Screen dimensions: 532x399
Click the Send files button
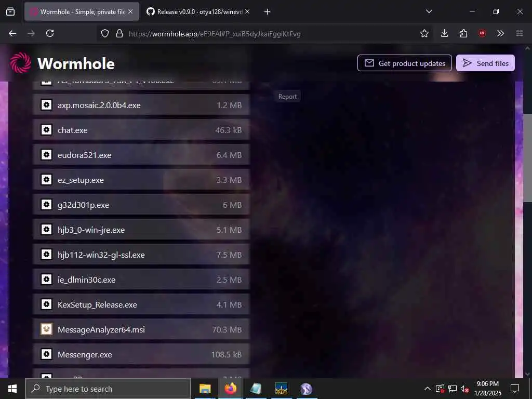click(x=485, y=63)
